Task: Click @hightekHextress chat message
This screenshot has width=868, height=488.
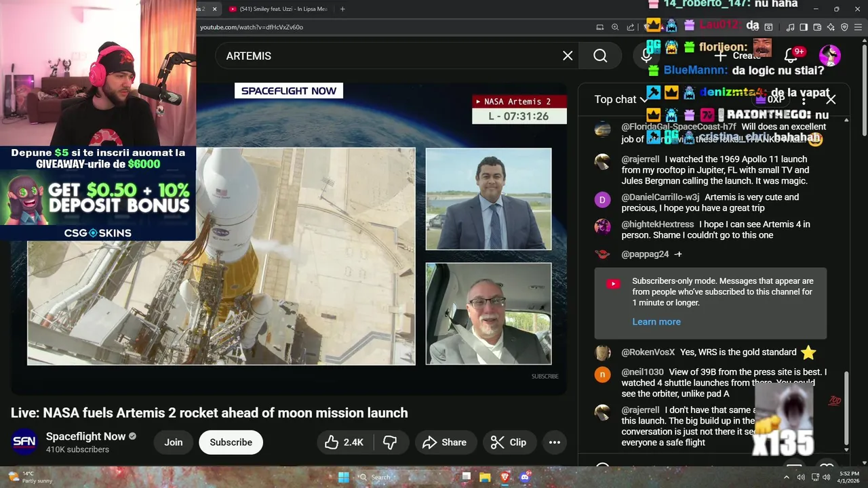Action: click(715, 230)
